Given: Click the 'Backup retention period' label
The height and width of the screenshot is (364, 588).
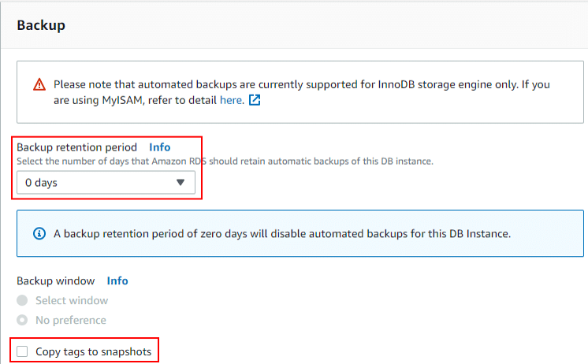Looking at the screenshot, I should click(x=77, y=147).
